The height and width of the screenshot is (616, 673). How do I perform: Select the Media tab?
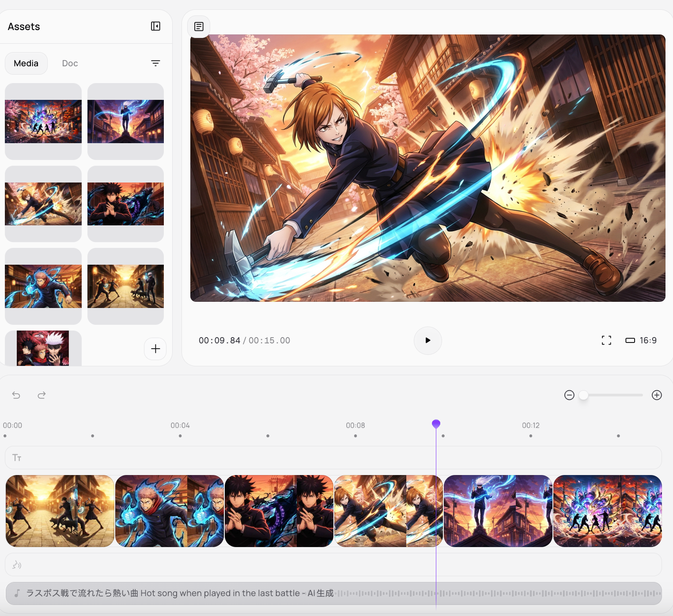(x=26, y=63)
